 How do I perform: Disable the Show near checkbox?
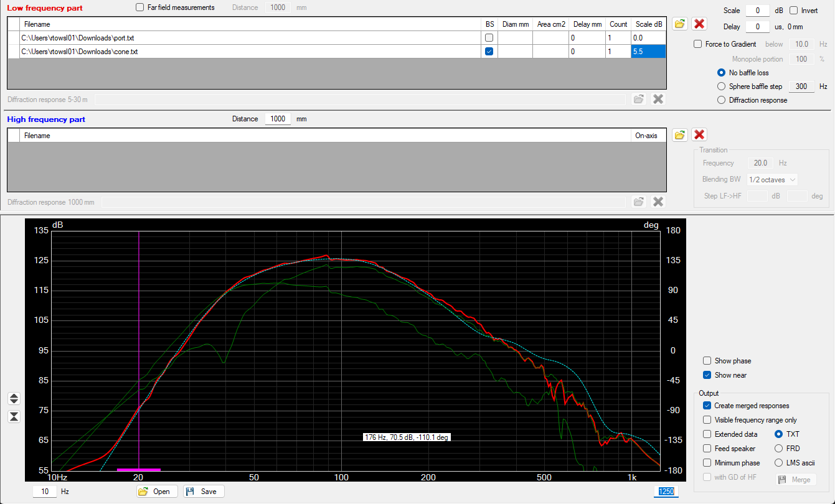707,375
